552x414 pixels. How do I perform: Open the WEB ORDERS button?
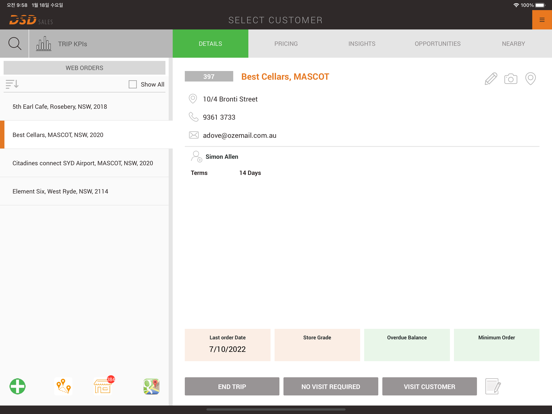(x=84, y=68)
